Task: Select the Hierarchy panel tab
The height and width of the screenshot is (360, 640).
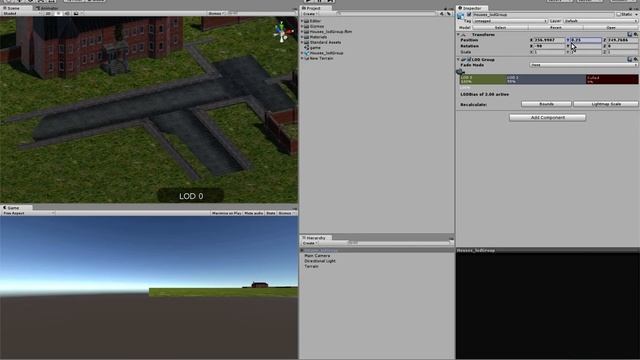Action: tap(316, 238)
